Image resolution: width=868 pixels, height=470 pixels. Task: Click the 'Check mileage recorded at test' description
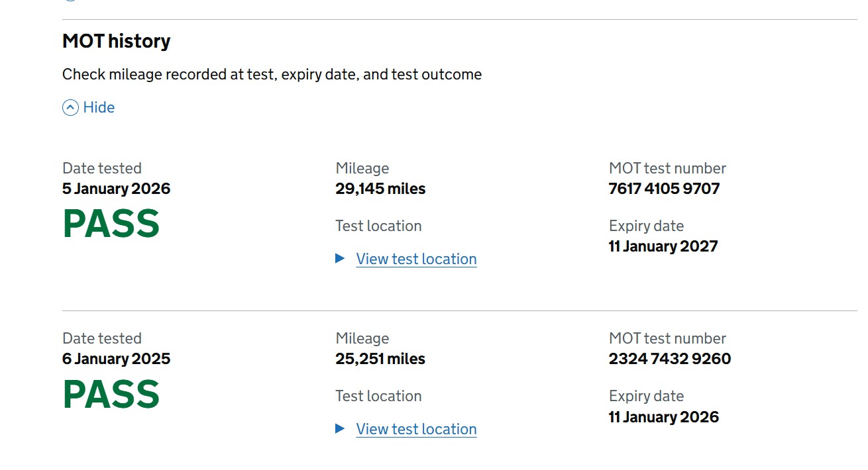272,74
